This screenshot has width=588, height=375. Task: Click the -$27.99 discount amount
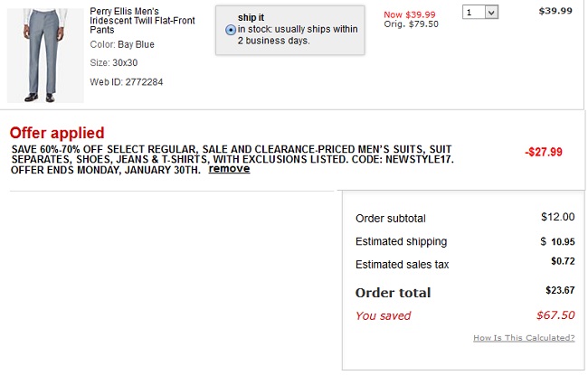coord(544,152)
